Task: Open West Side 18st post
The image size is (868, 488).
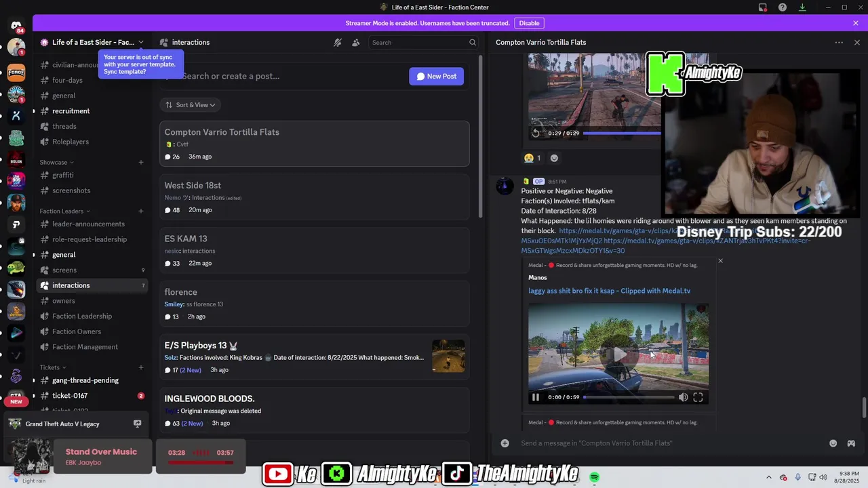Action: tap(315, 197)
